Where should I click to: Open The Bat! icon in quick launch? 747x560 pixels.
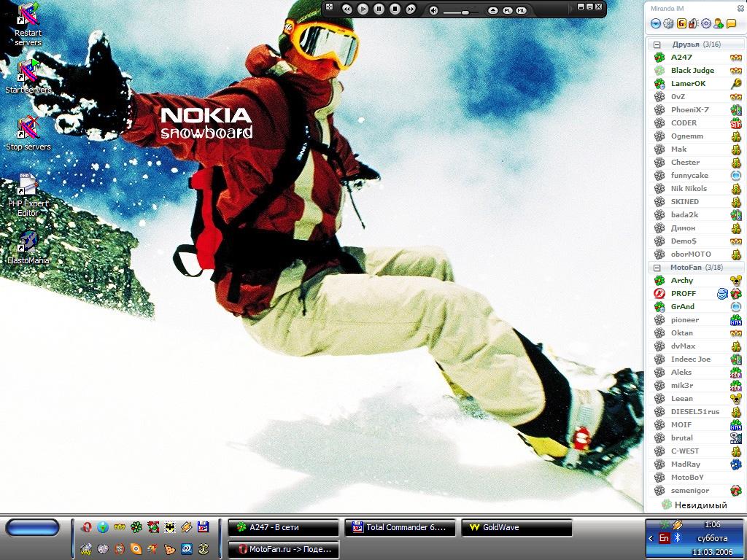(169, 527)
